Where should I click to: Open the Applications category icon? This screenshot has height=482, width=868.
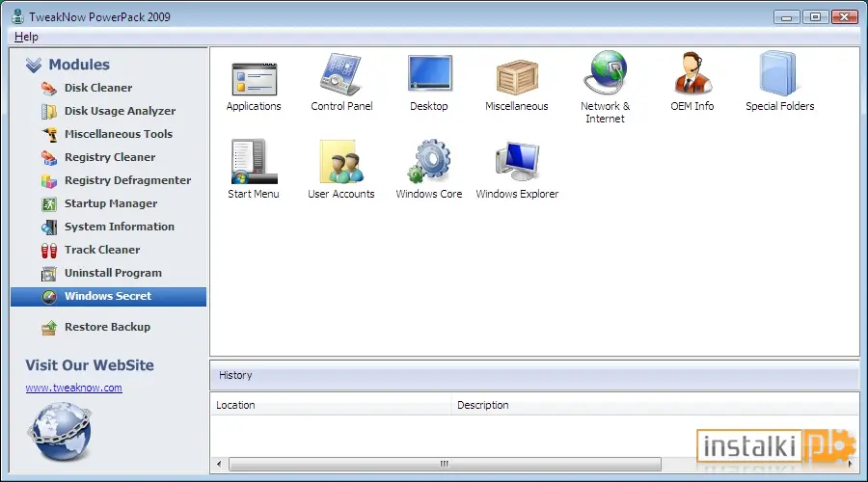pyautogui.click(x=254, y=79)
